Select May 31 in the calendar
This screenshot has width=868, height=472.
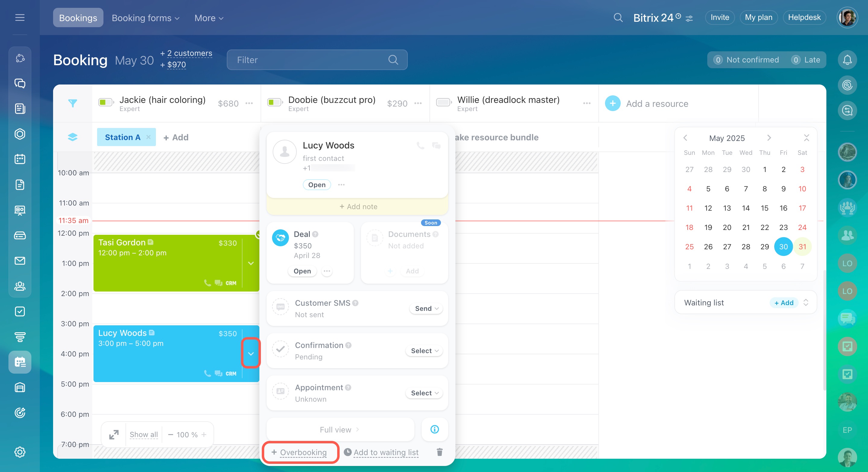coord(802,247)
